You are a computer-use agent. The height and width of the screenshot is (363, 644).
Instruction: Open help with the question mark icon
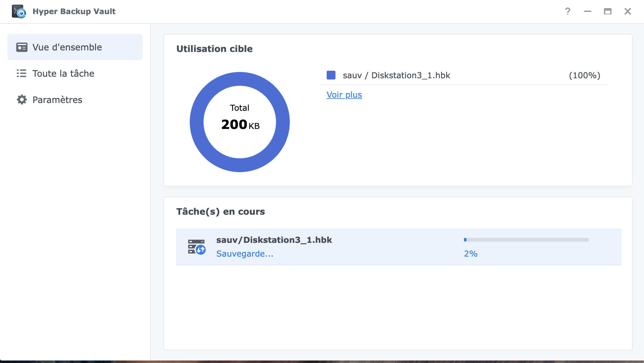coord(568,12)
